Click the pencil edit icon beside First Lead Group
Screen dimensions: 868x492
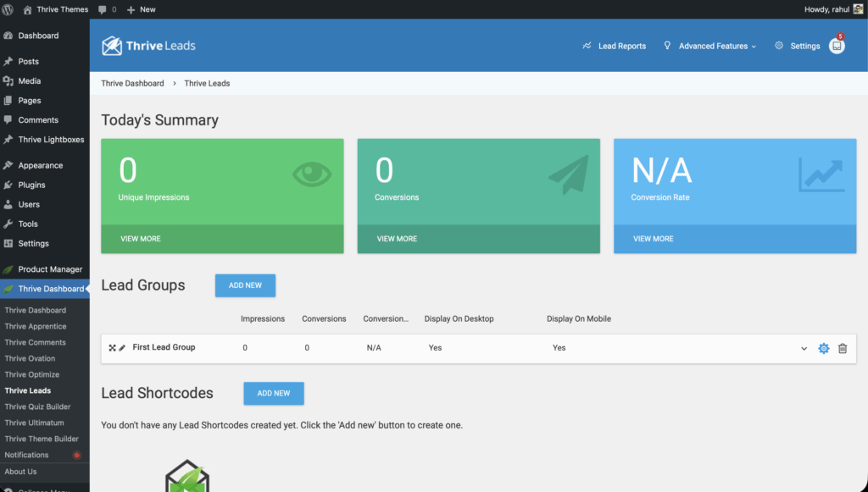[x=122, y=348]
